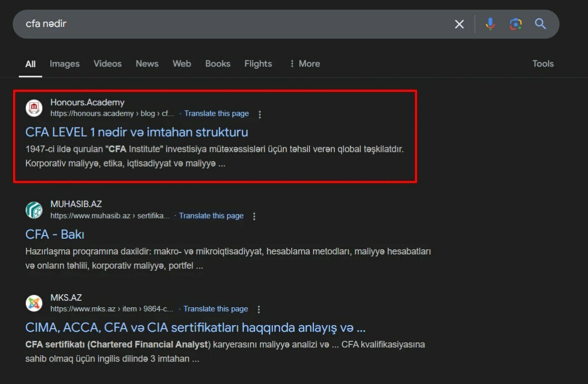
Task: Click the MKS.AZ site favicon
Action: coord(34,303)
